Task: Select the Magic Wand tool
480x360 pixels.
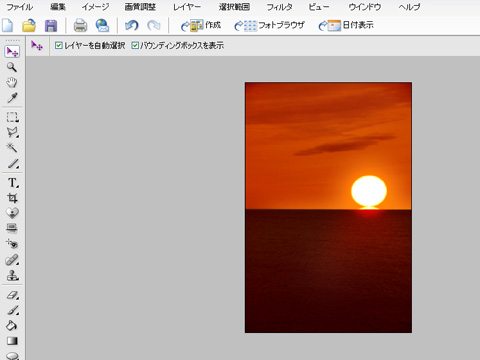Action: pos(12,147)
